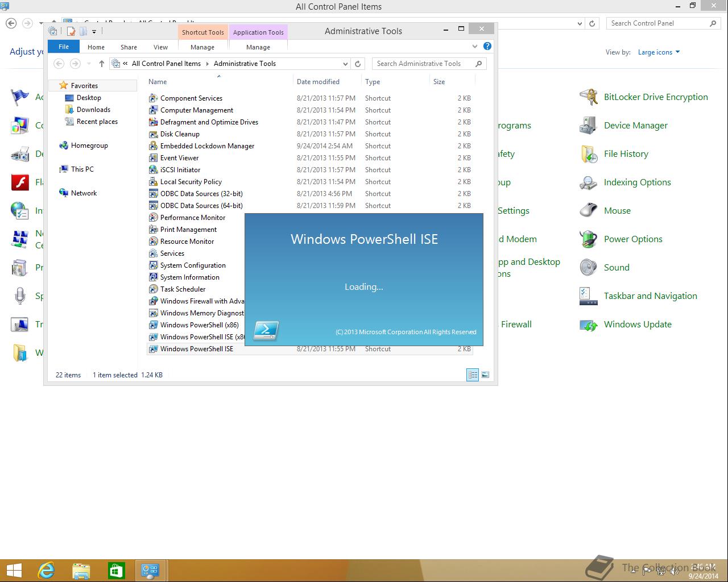Click All Control Panel Items breadcrumb
This screenshot has height=582, width=728.
pos(166,64)
